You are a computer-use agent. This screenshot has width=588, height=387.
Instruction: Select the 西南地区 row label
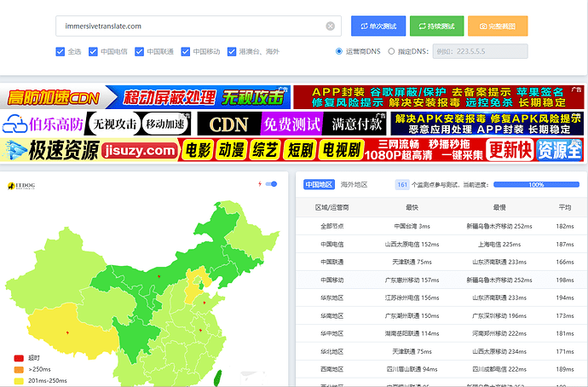pos(331,369)
